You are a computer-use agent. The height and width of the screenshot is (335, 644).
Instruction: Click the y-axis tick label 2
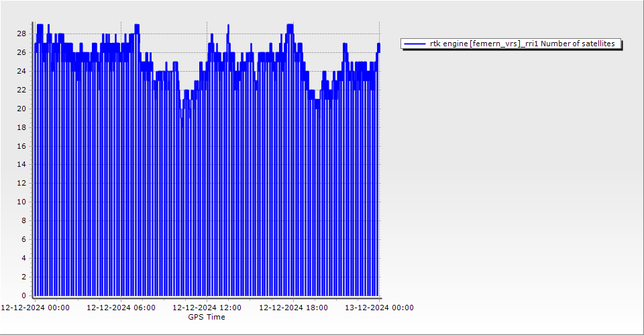pos(23,277)
